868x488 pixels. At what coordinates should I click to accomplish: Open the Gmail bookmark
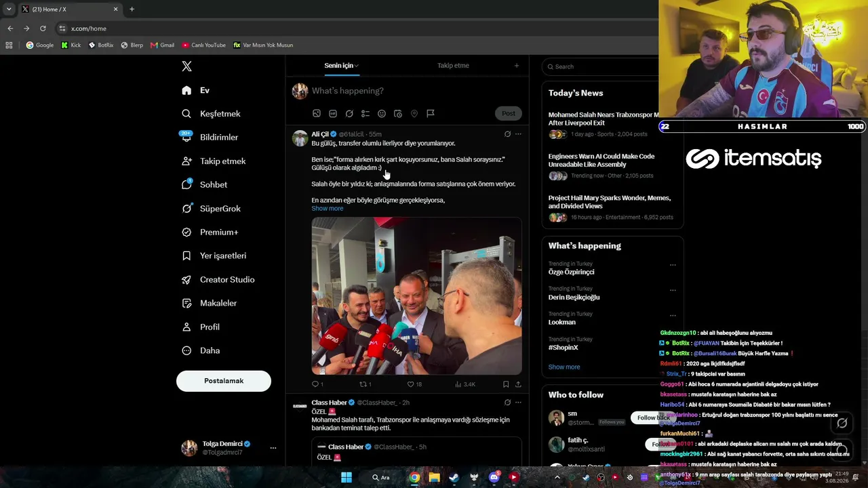[162, 45]
